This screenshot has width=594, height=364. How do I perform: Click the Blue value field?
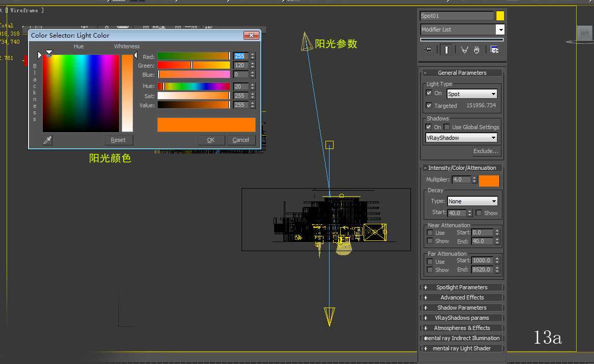(241, 75)
